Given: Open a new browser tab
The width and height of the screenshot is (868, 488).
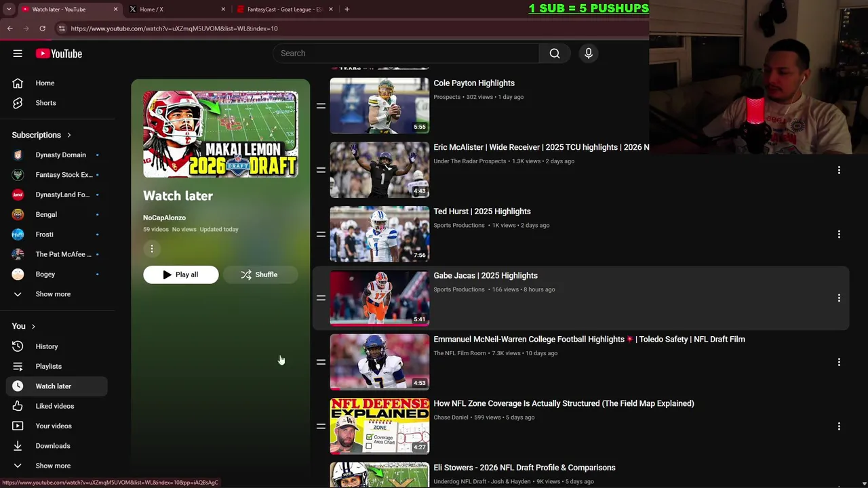Looking at the screenshot, I should point(347,9).
